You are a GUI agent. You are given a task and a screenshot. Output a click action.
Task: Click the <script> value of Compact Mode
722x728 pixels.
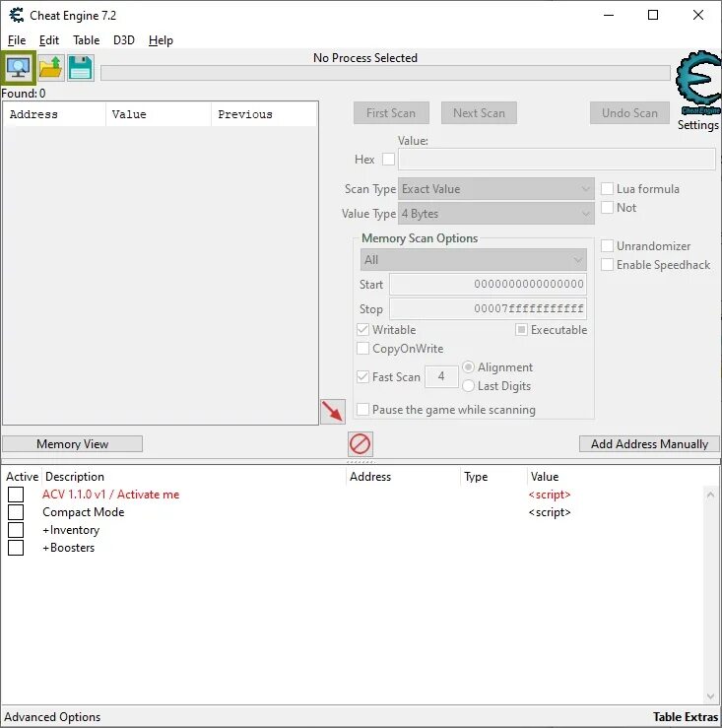(550, 512)
